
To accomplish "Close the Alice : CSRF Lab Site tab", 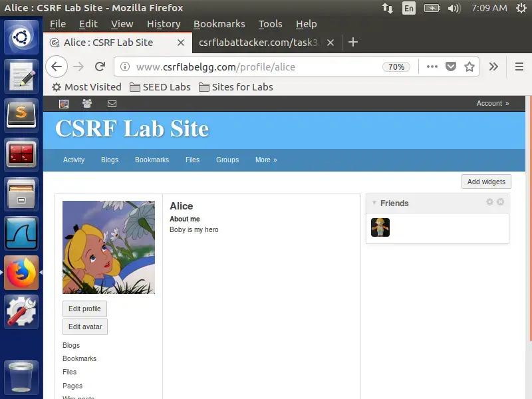I will point(181,43).
